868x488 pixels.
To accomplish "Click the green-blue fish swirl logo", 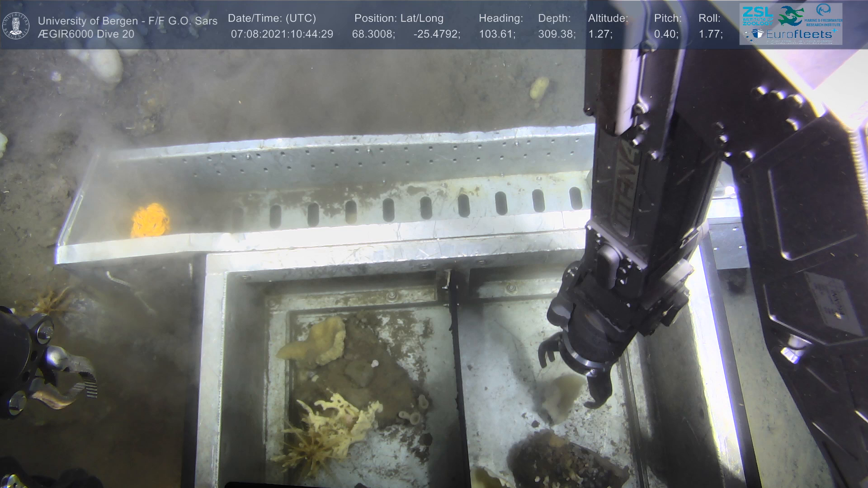I will (790, 16).
